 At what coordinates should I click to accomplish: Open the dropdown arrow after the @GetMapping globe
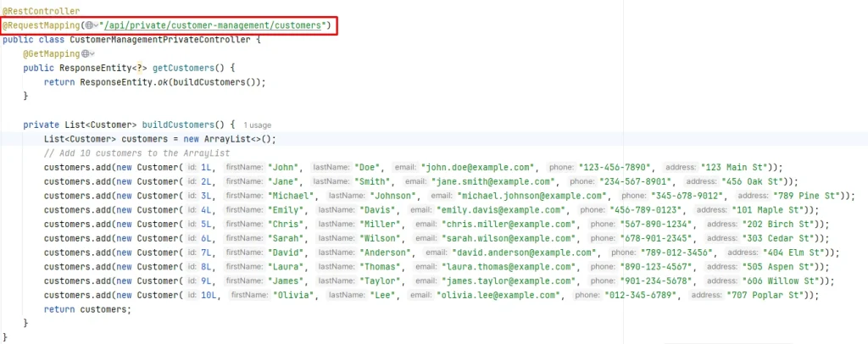click(91, 54)
